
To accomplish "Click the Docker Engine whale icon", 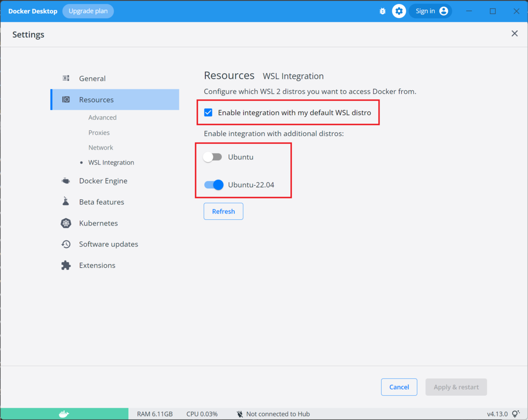I will point(66,181).
